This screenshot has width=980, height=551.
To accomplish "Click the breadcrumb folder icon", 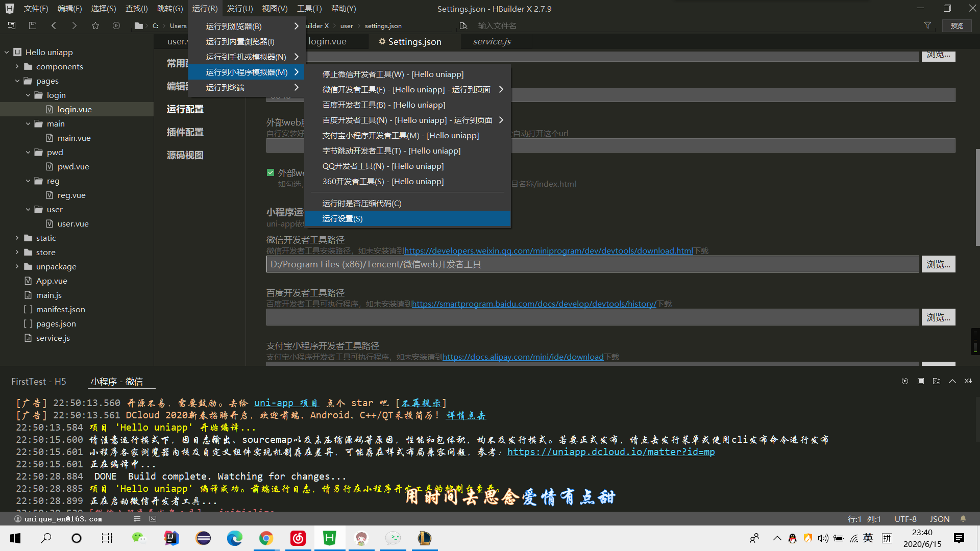I will 138,26.
